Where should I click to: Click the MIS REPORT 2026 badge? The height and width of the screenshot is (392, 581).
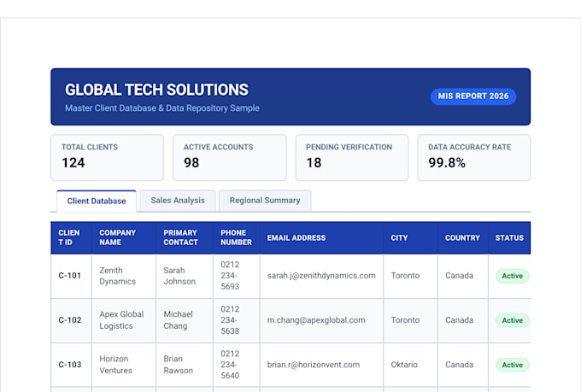click(473, 97)
